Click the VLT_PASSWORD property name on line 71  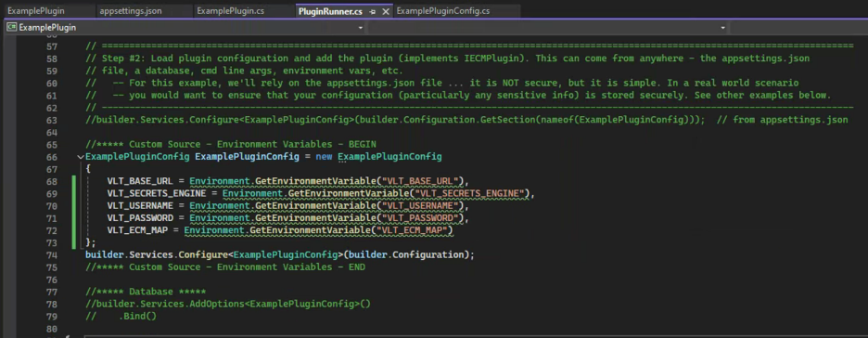click(x=140, y=218)
